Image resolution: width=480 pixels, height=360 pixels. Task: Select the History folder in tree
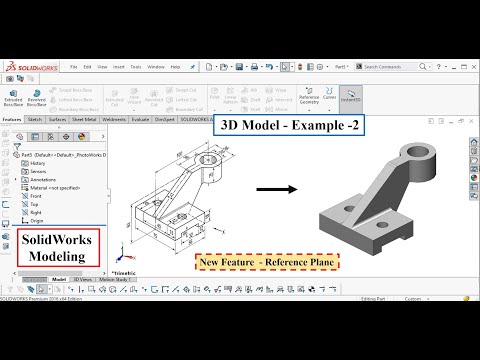33,163
